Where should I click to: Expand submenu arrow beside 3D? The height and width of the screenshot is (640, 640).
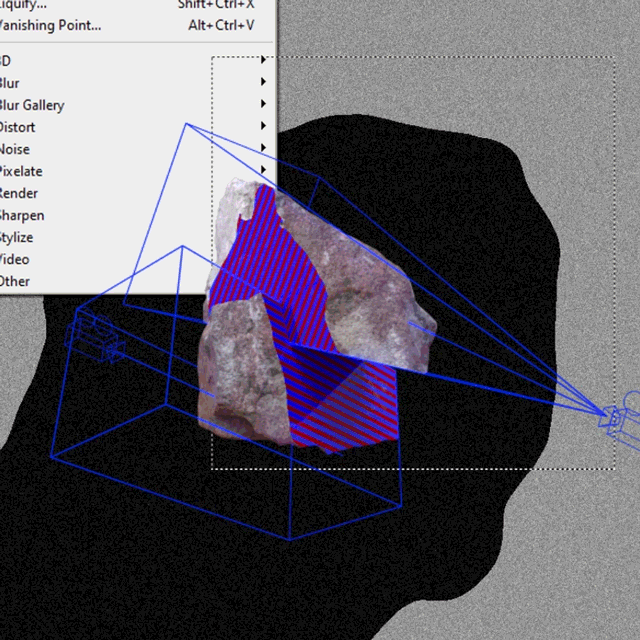click(263, 60)
